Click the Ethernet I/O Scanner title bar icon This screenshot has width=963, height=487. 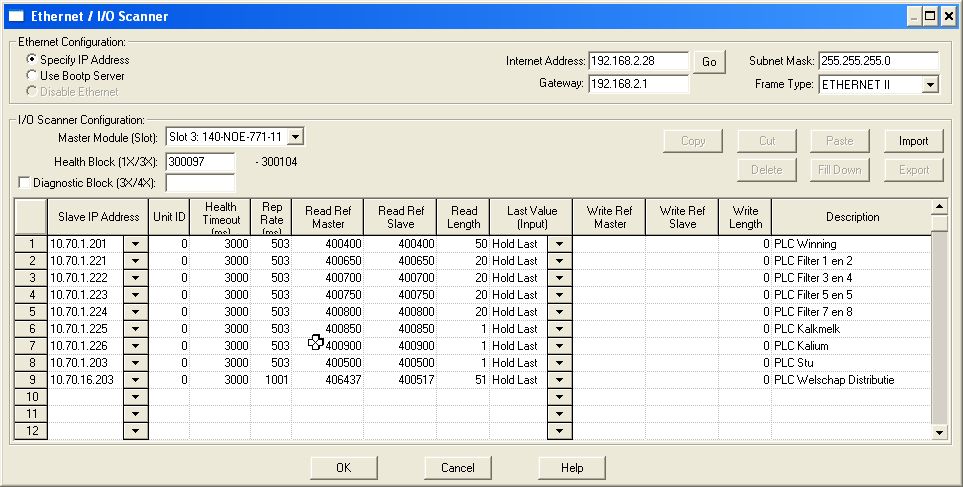(x=15, y=16)
